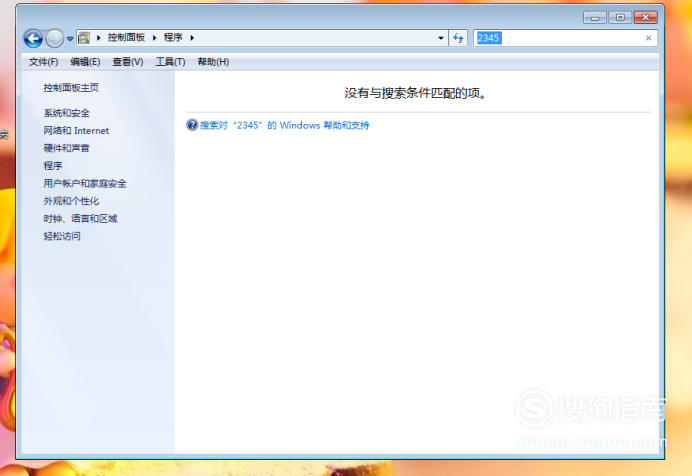This screenshot has width=692, height=476.
Task: Open 轻松访问 category
Action: (x=62, y=236)
